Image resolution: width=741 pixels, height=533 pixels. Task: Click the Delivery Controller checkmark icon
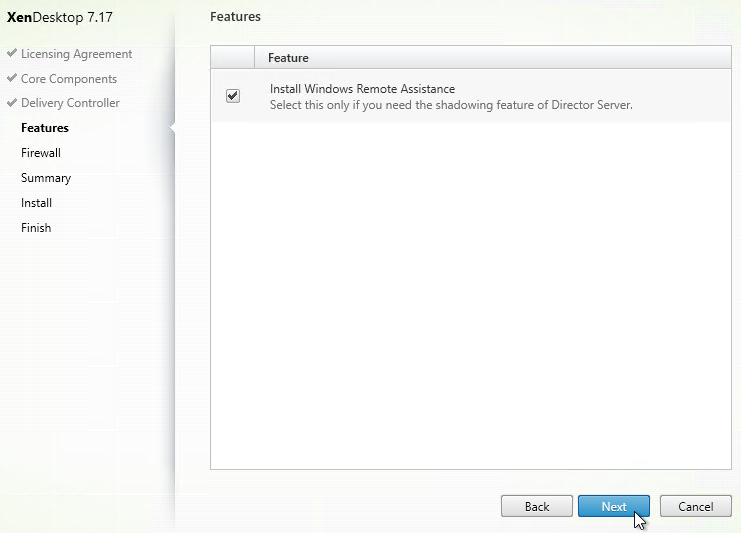[12, 102]
